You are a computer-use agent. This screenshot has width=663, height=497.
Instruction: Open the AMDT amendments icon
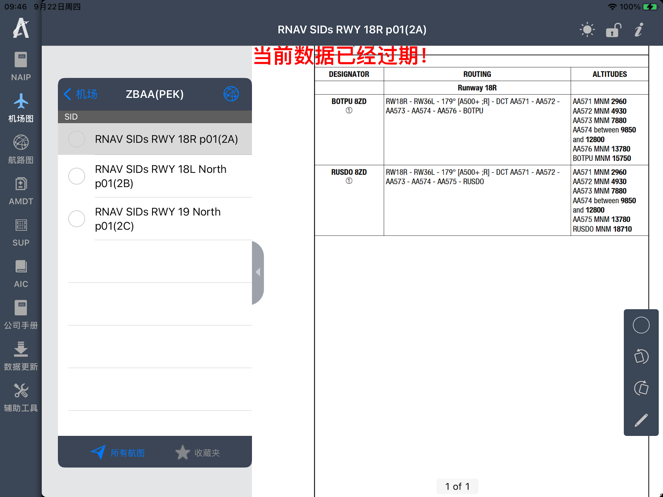pyautogui.click(x=20, y=190)
